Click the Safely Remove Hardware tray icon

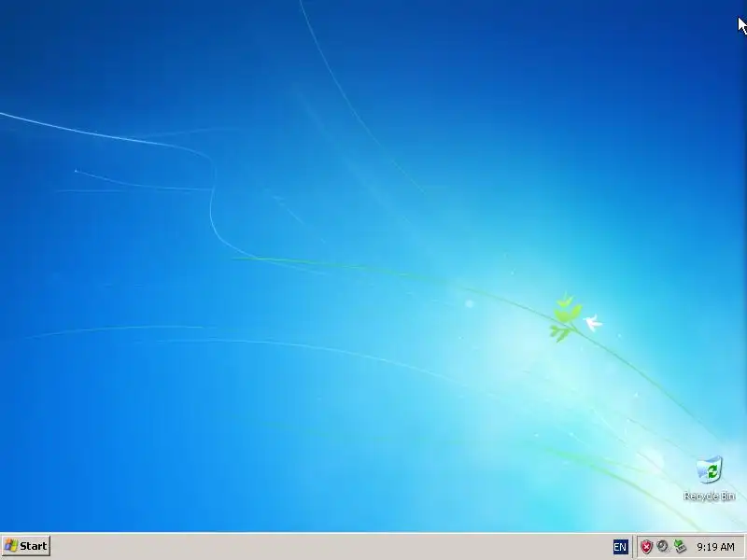[x=680, y=546]
